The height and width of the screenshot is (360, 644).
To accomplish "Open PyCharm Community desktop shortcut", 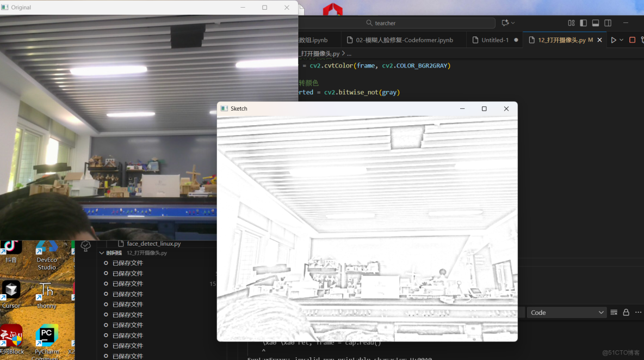I will click(x=47, y=343).
